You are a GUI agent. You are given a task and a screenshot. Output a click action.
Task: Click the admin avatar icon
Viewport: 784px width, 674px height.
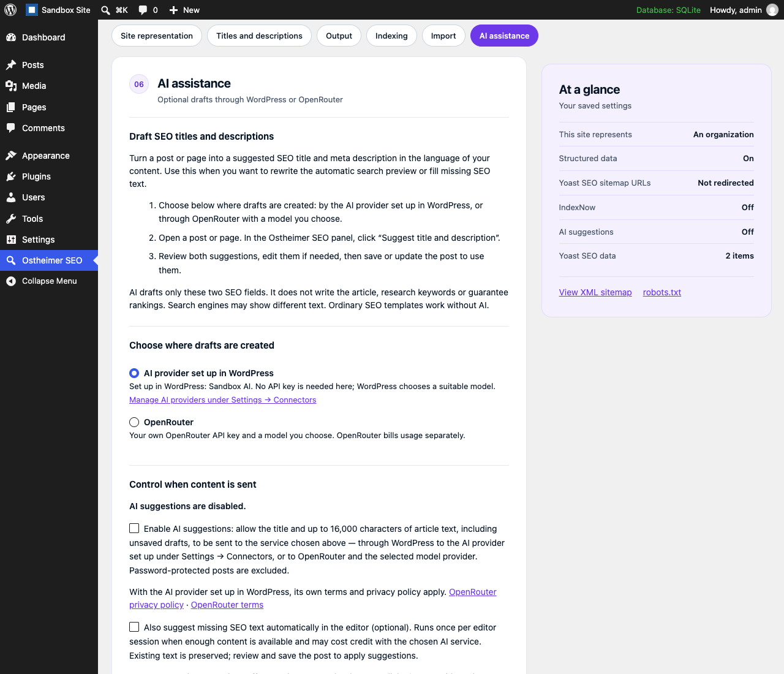pyautogui.click(x=772, y=10)
